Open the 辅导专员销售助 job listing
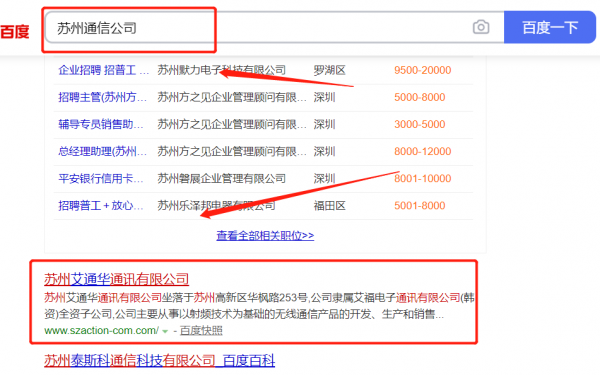 click(x=101, y=124)
